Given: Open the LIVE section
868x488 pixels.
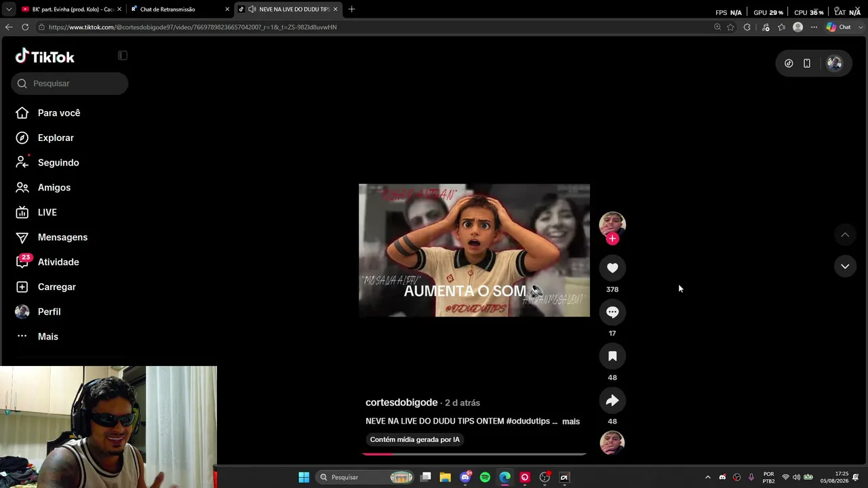Looking at the screenshot, I should (x=36, y=213).
